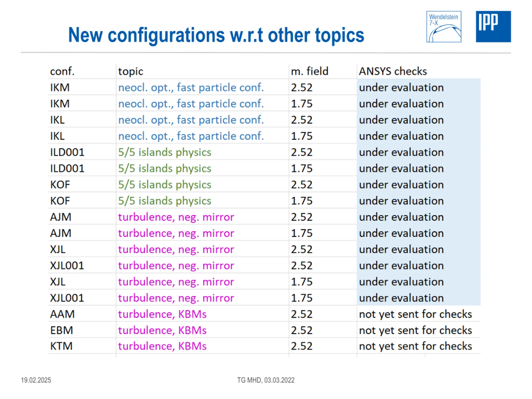The width and height of the screenshot is (532, 399).
Task: Click the first AJM row's 'turbulence, neg. mirror' cell
Action: pos(176,217)
